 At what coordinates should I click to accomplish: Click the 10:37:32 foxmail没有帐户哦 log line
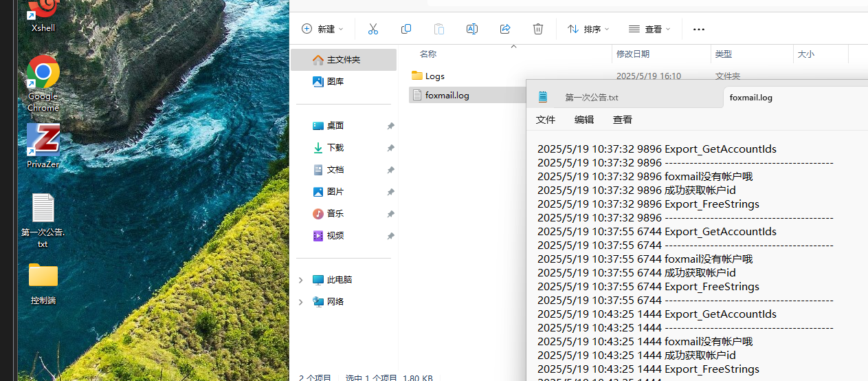pyautogui.click(x=645, y=177)
